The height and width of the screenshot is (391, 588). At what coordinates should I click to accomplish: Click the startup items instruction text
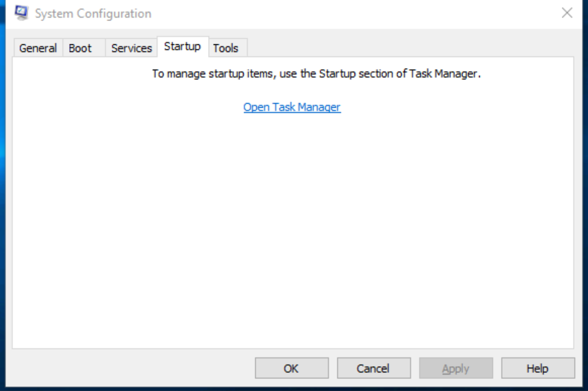point(316,74)
